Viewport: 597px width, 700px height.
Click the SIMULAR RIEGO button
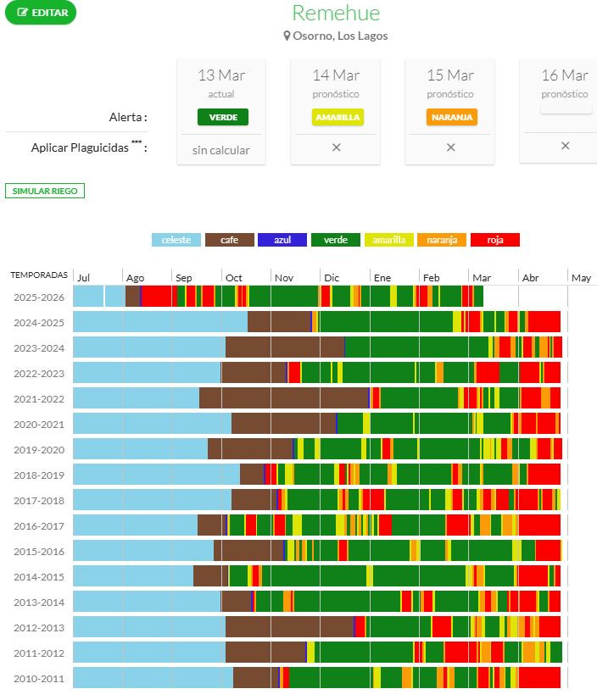pos(45,191)
